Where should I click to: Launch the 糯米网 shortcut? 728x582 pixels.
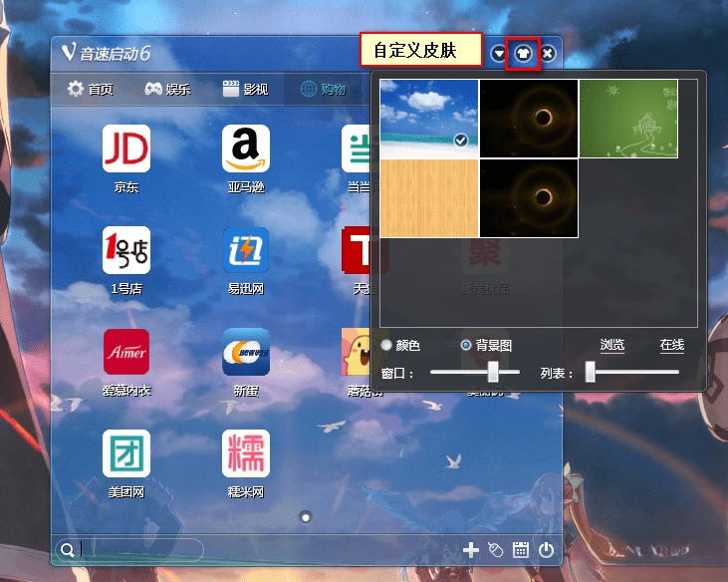tap(246, 453)
